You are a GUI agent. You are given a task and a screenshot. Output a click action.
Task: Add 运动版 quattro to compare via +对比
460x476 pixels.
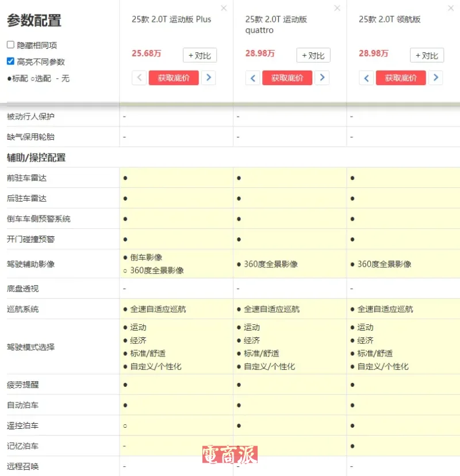pyautogui.click(x=313, y=55)
